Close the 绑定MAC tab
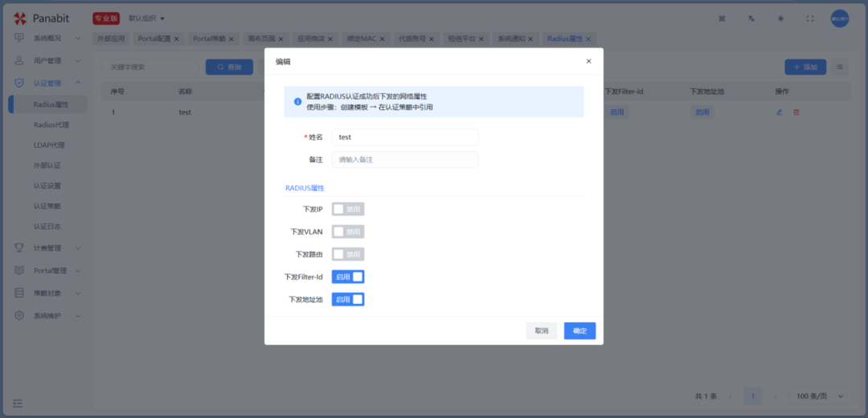Image resolution: width=868 pixels, height=418 pixels. pyautogui.click(x=382, y=39)
